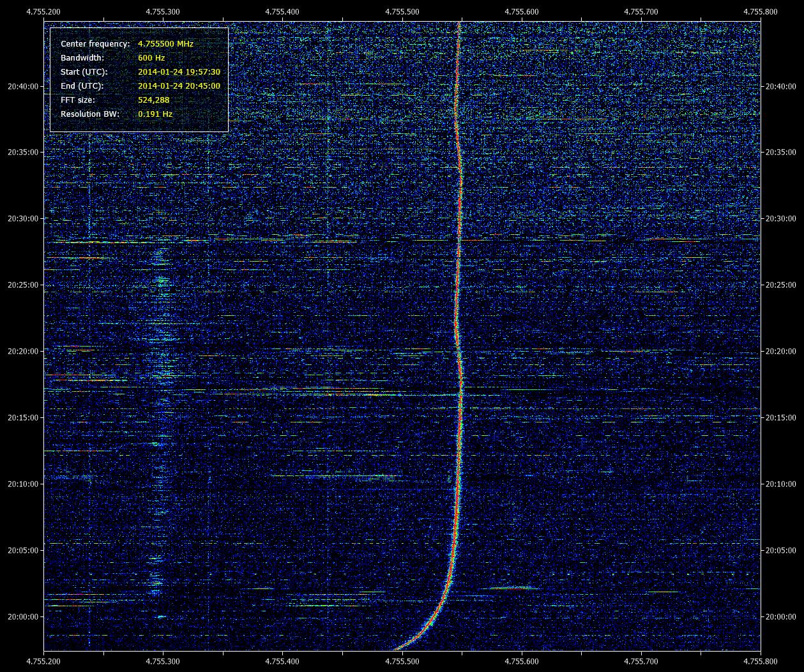Click the Bandwidth value 600 Hz
This screenshot has width=804, height=672.
(151, 58)
